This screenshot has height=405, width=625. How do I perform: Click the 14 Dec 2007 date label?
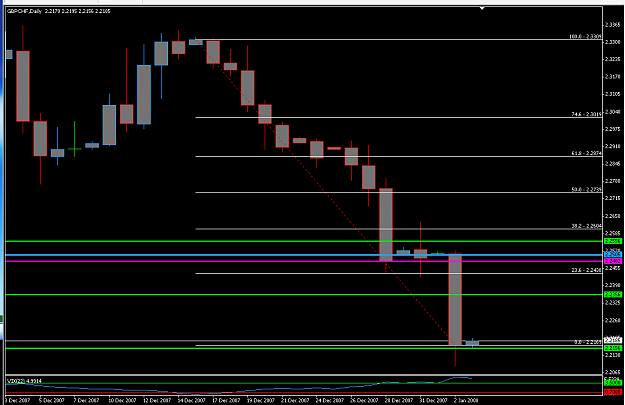coord(191,400)
